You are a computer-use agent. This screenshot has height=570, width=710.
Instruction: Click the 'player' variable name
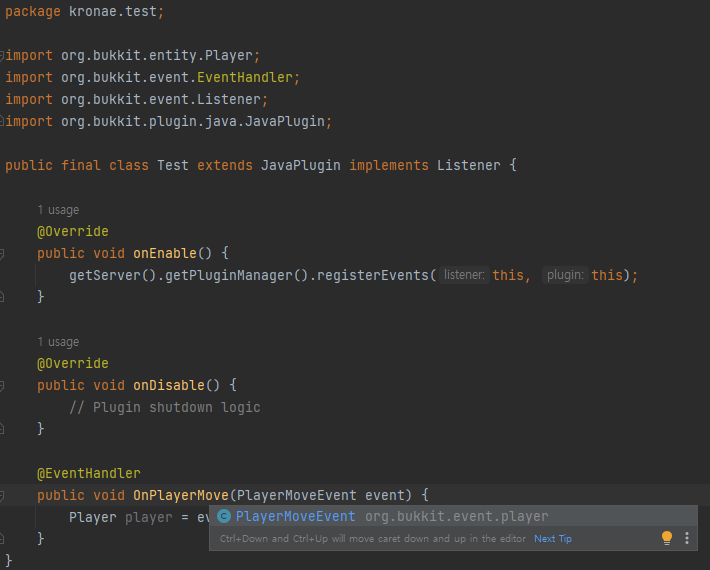point(149,517)
